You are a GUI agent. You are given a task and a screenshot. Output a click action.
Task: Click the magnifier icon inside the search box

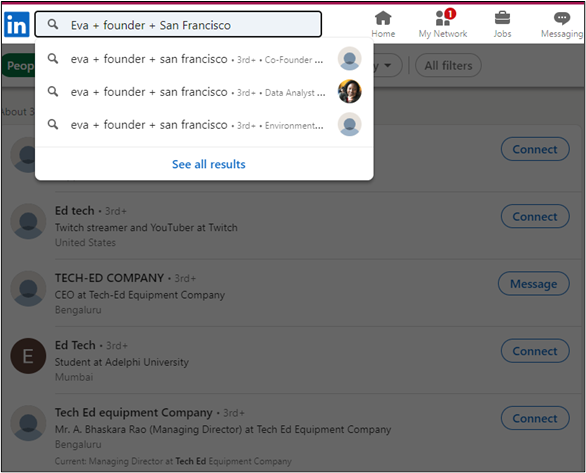53,24
